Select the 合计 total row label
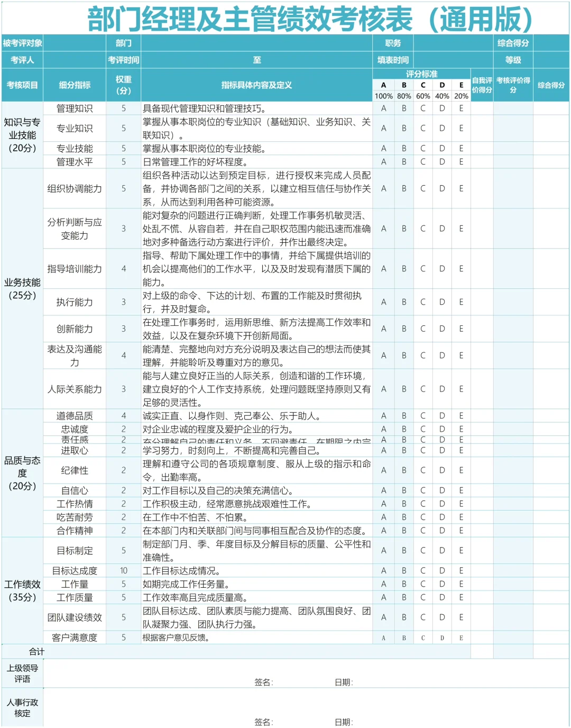This screenshot has height=728, width=571. tap(36, 651)
